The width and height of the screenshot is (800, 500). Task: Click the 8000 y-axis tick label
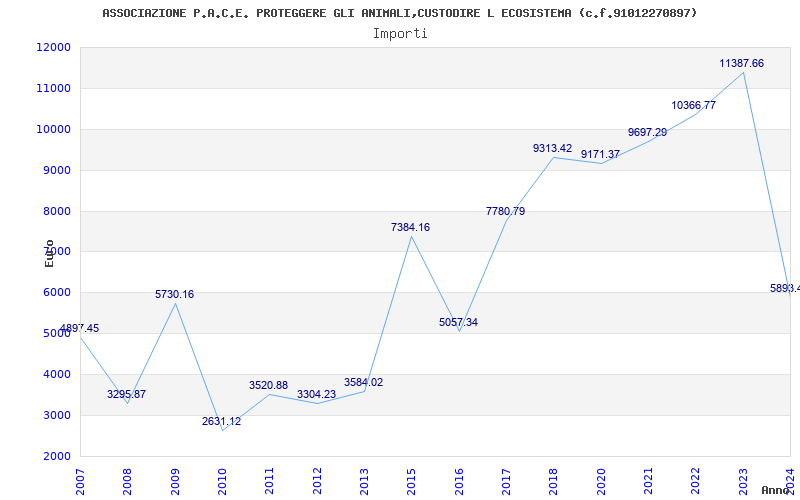tap(56, 211)
